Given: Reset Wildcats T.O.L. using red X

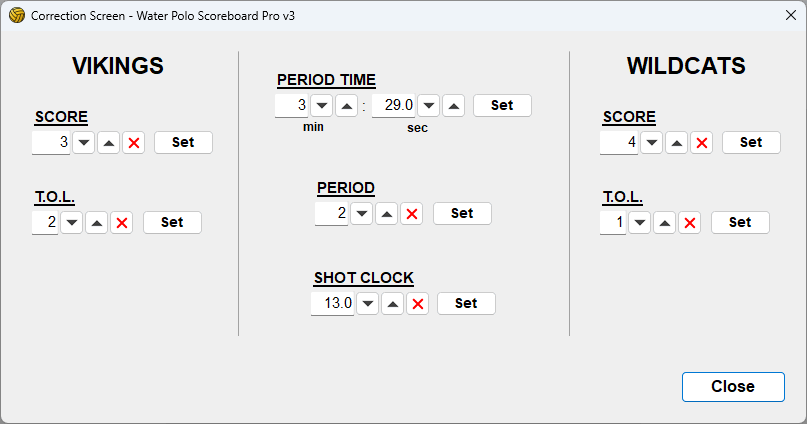Looking at the screenshot, I should click(x=689, y=223).
